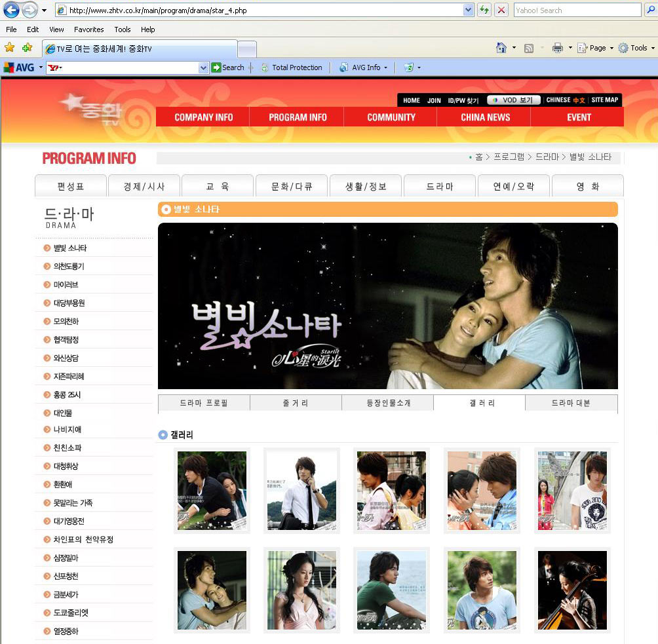Image resolution: width=658 pixels, height=644 pixels.
Task: Click the green AVG Search button
Action: point(228,67)
